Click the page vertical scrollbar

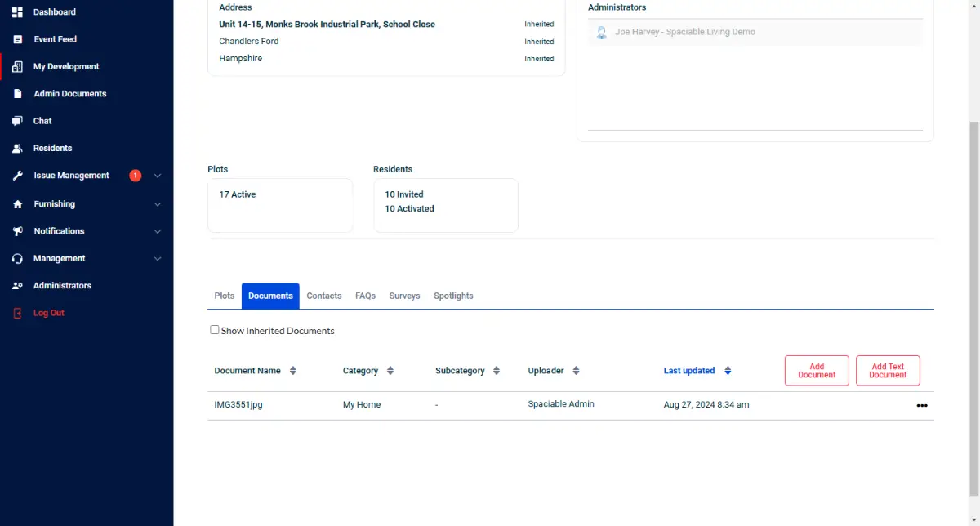click(973, 310)
